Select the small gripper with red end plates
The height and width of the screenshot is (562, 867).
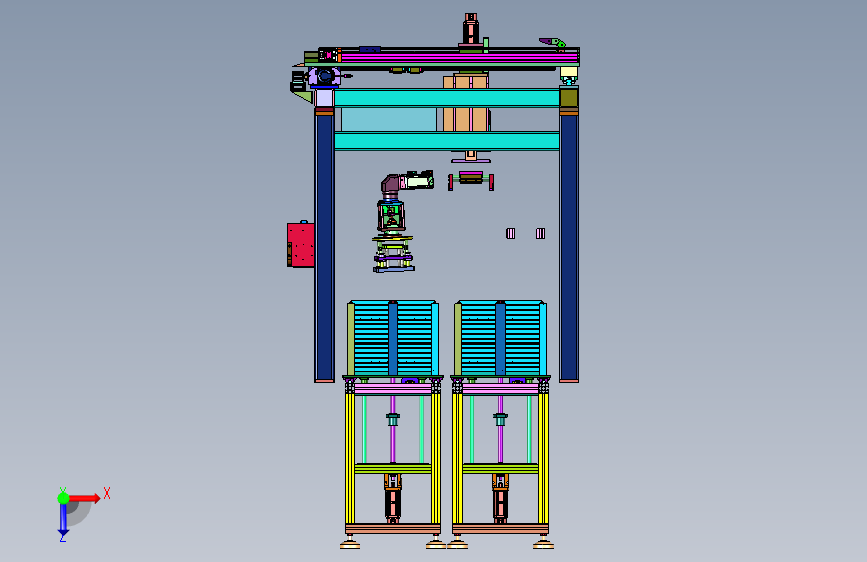(471, 180)
